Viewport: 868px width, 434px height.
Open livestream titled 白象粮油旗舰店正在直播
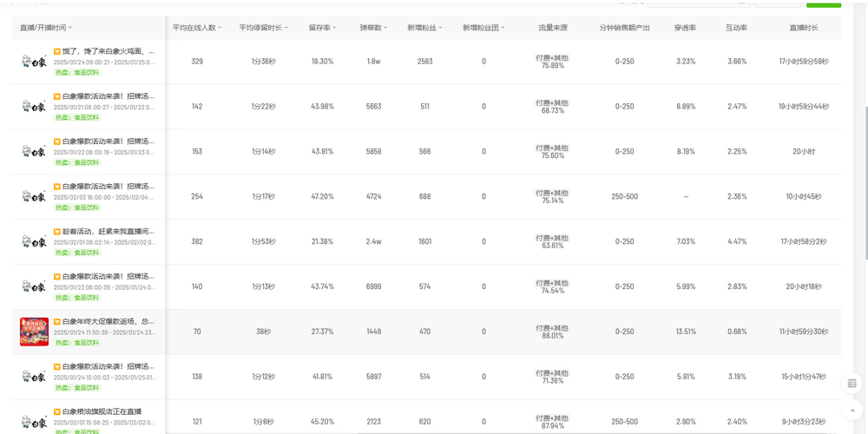pos(102,411)
